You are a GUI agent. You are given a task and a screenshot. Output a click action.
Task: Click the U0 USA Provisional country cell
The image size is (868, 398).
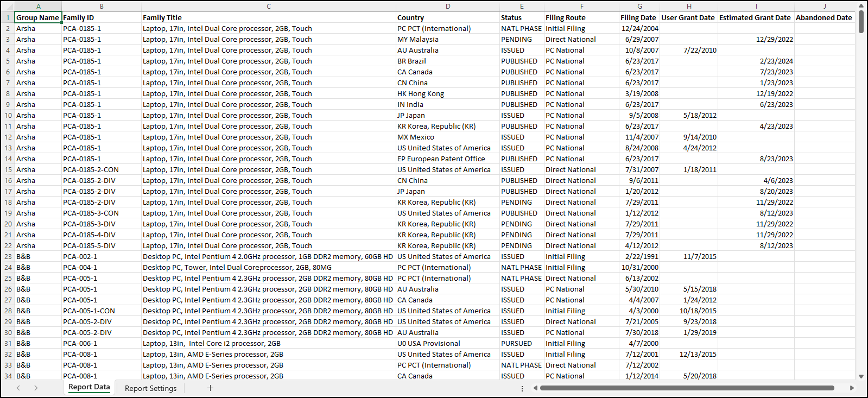[x=447, y=343]
